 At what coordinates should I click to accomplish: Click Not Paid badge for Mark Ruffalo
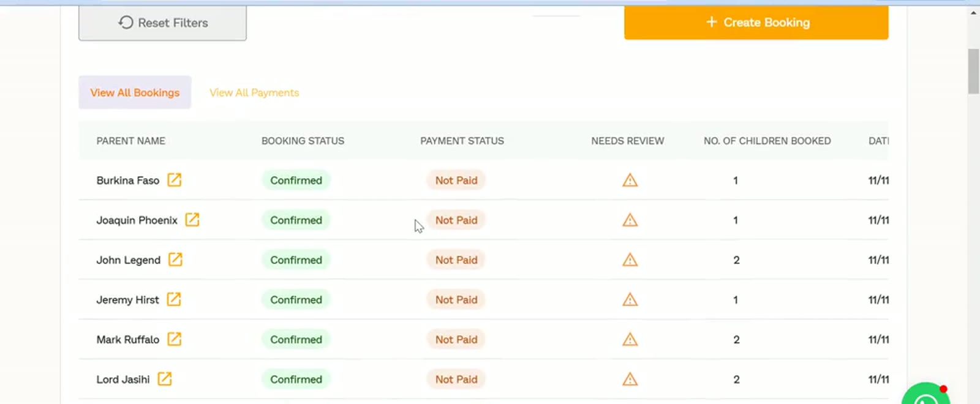(x=456, y=339)
